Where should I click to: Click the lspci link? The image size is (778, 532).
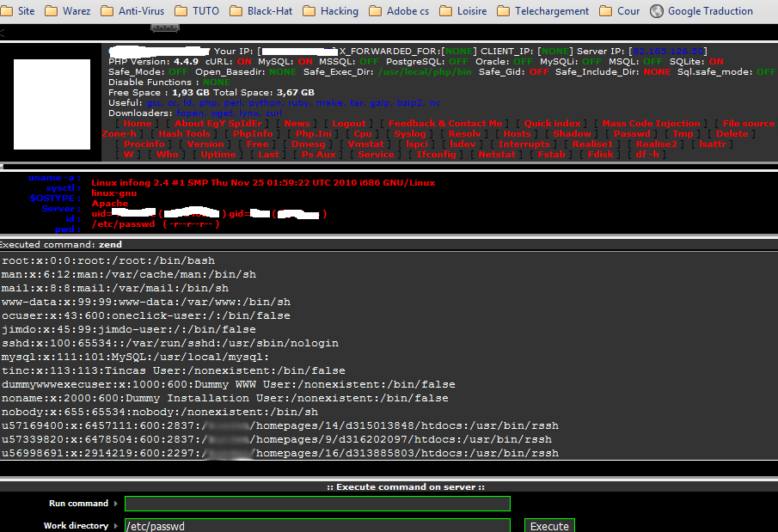417,144
